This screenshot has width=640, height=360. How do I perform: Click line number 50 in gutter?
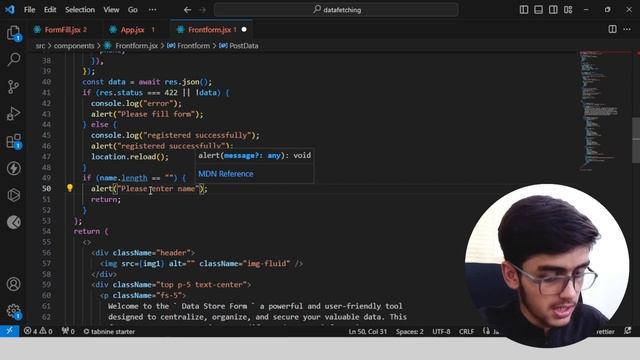(x=46, y=189)
